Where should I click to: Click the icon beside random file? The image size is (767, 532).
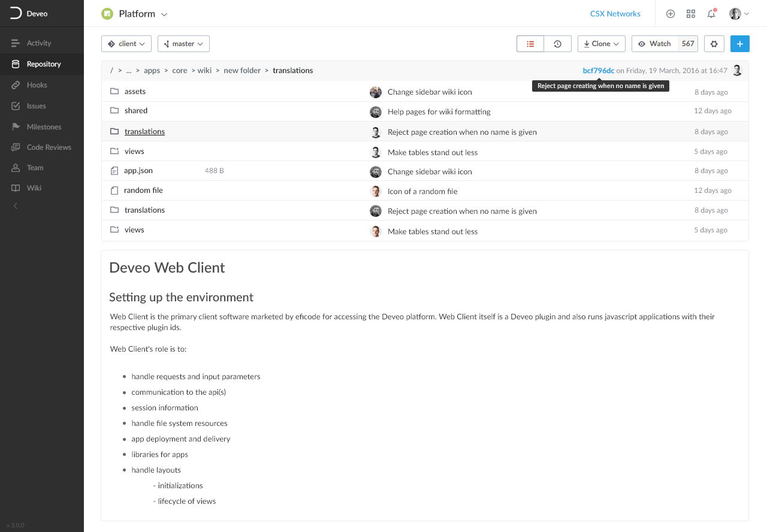(114, 191)
